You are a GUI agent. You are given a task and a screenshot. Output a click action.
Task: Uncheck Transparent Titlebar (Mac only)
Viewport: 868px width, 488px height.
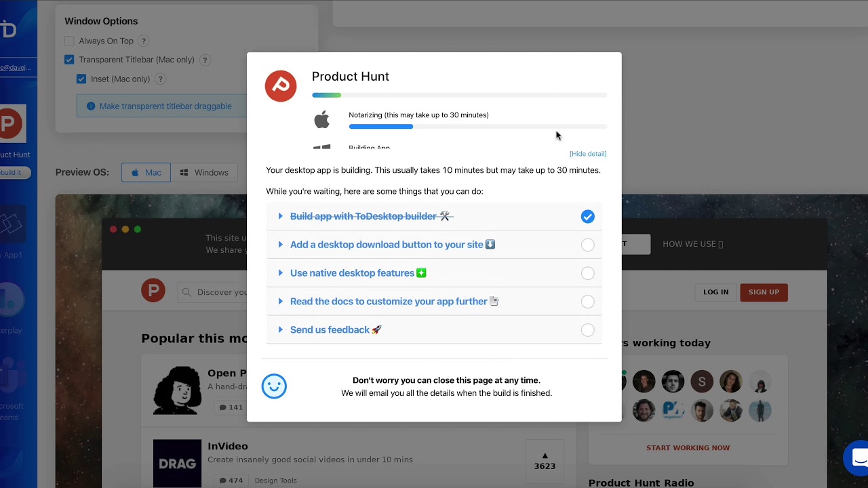tap(69, 60)
